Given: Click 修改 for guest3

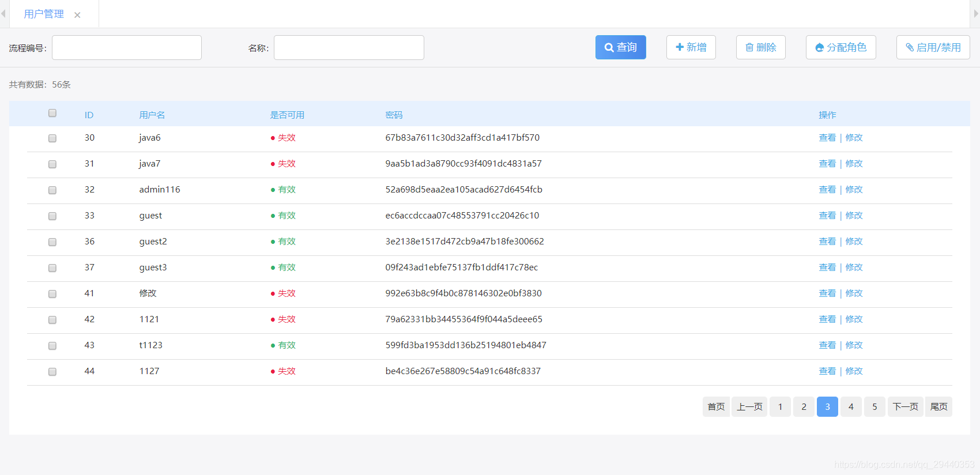Looking at the screenshot, I should (x=854, y=267).
